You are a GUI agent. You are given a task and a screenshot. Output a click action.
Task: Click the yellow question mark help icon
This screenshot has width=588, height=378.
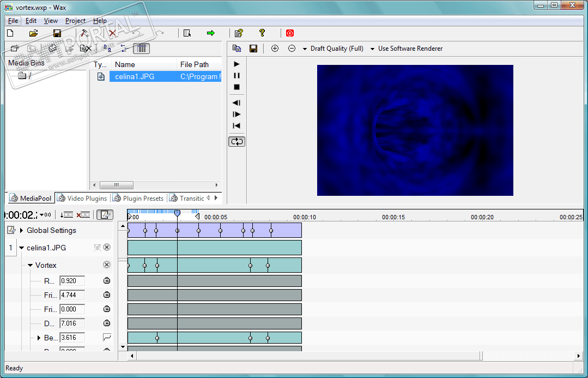262,33
